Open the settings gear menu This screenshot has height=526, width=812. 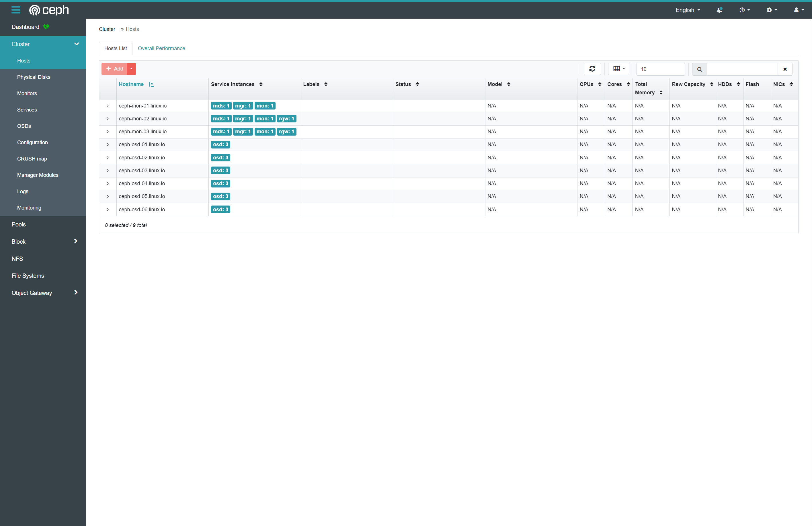pyautogui.click(x=771, y=10)
